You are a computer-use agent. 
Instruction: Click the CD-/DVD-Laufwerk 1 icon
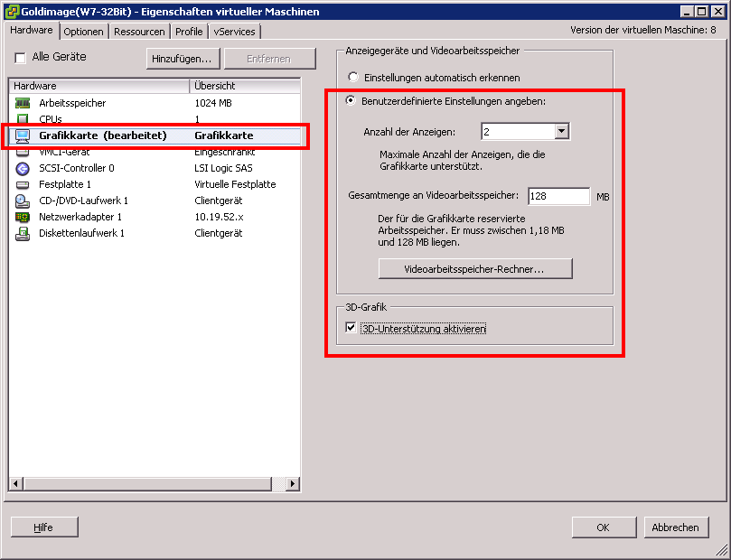point(23,201)
